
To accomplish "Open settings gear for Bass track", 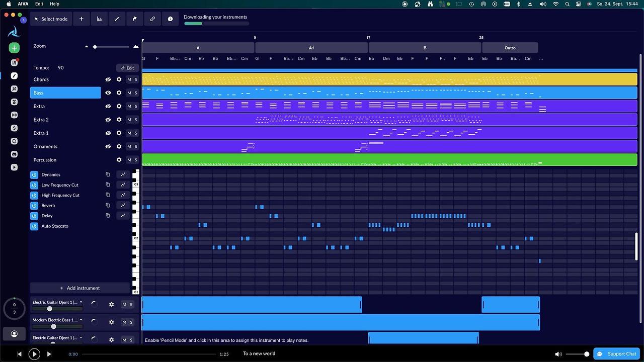I will (119, 93).
